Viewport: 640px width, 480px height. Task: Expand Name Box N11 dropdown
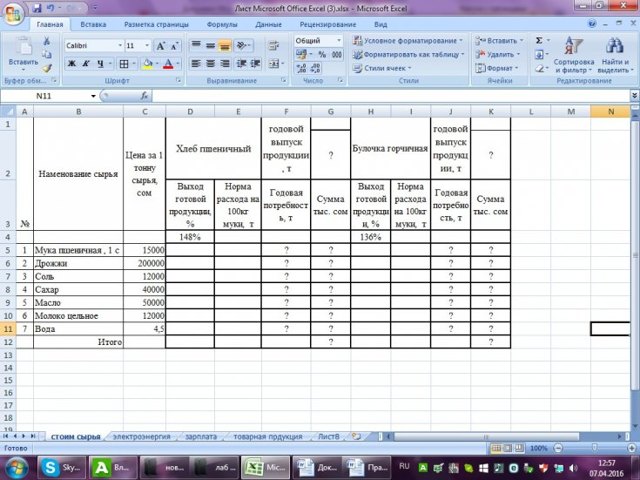pos(93,96)
